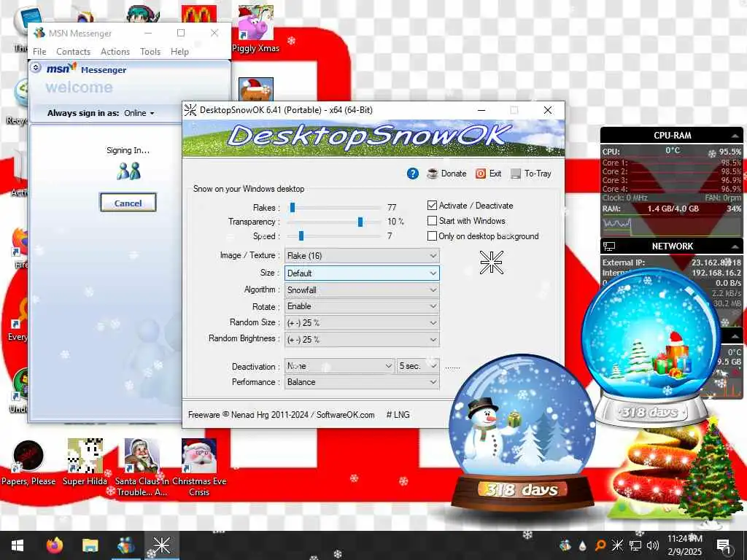Open the Size dropdown set to Default
747x560 pixels.
pos(362,273)
